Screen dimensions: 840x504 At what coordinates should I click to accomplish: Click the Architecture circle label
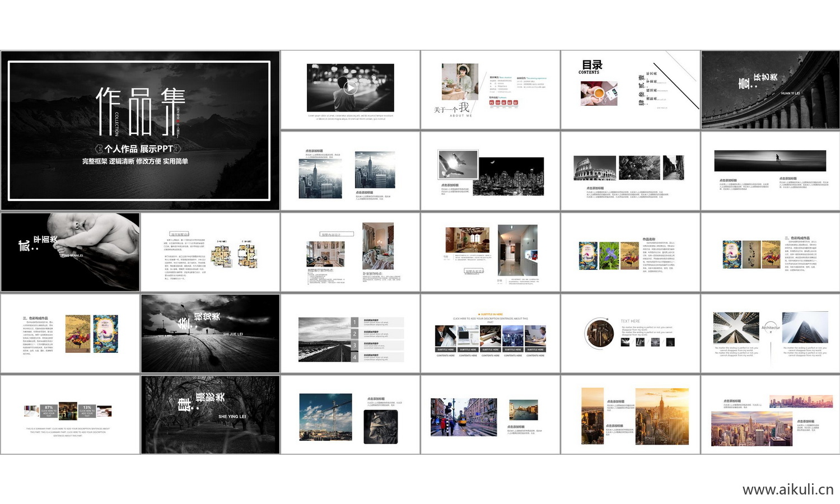771,328
